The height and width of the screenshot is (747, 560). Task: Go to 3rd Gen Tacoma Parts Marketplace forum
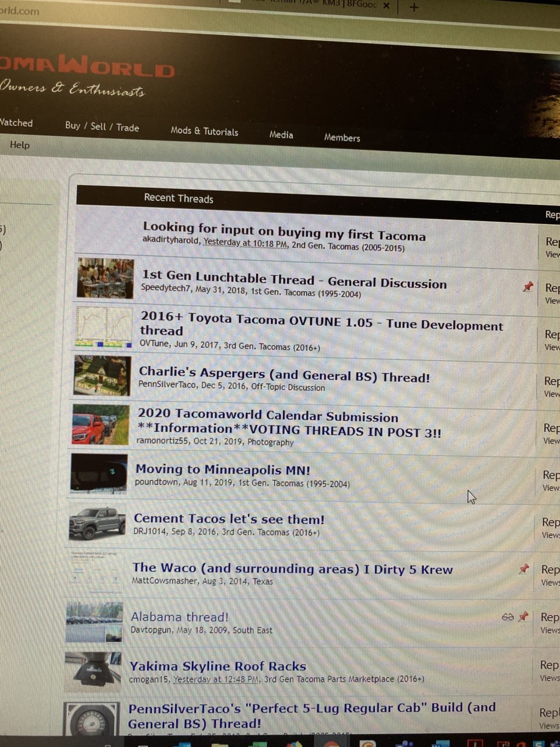(344, 679)
